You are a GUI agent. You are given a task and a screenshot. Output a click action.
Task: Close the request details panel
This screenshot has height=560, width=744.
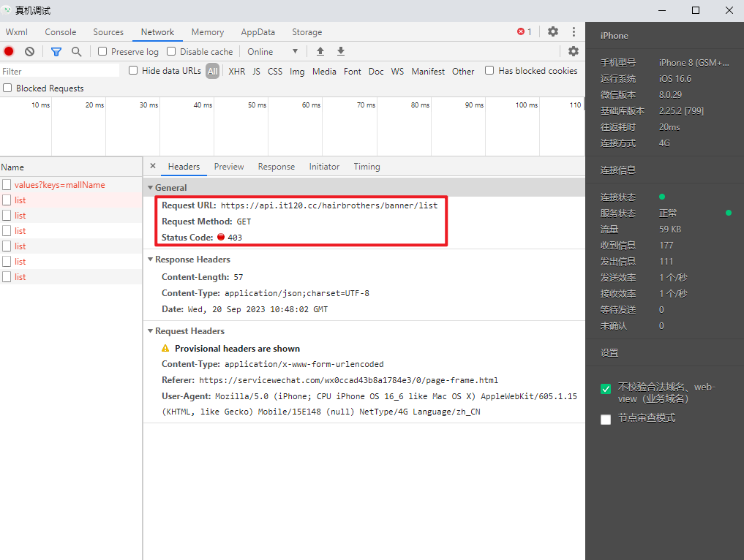point(153,166)
